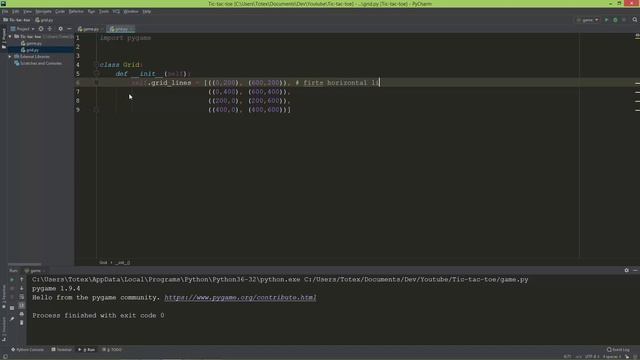
Task: Click the green Run button in toolbar
Action: (x=606, y=20)
